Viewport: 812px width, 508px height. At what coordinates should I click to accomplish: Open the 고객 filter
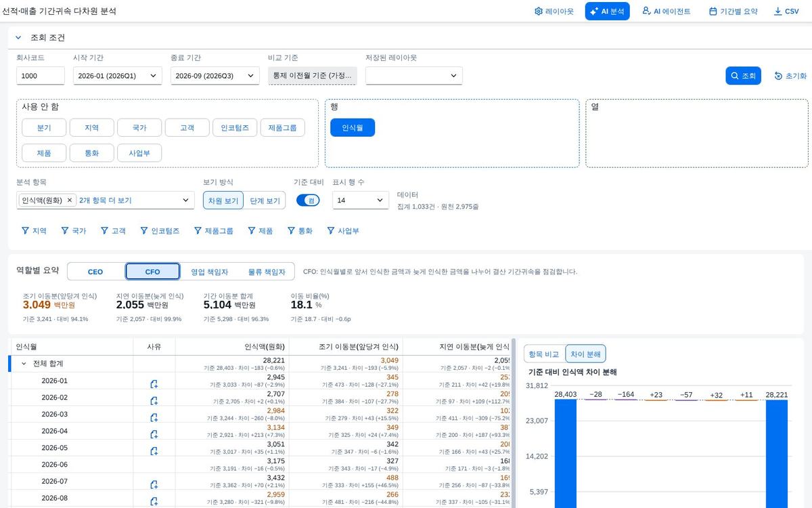pos(114,231)
